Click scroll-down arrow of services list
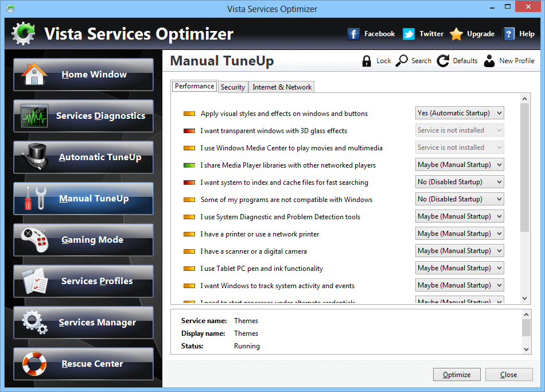 click(x=525, y=298)
